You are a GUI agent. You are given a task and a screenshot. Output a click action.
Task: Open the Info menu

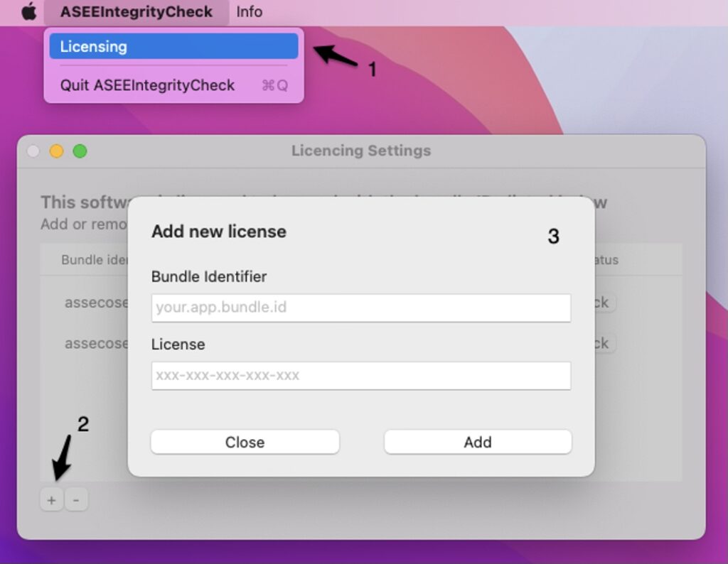point(249,12)
